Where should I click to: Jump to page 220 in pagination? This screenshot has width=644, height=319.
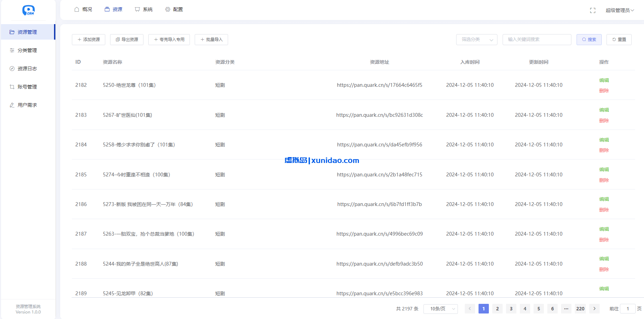[x=580, y=309]
